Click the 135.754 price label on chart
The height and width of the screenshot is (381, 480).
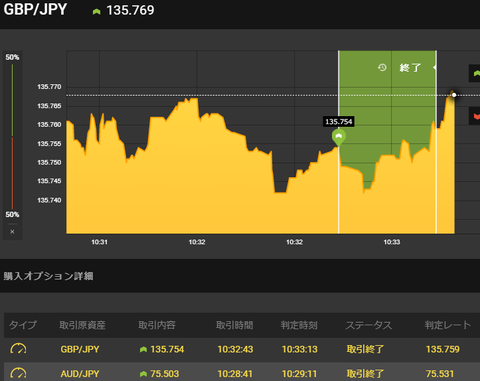tap(339, 122)
